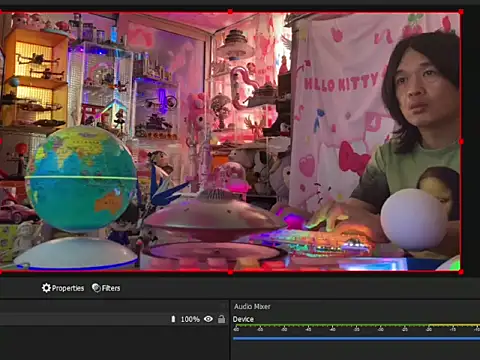
Task: Click the battery icon beside 100%
Action: (x=173, y=319)
